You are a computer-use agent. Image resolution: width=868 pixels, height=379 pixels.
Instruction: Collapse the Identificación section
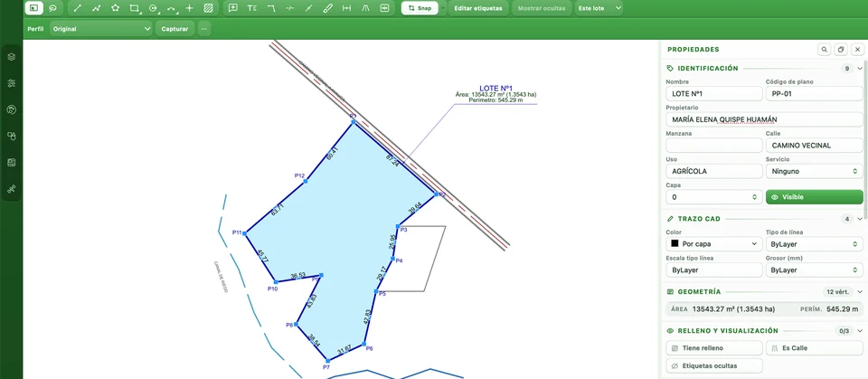pyautogui.click(x=859, y=69)
